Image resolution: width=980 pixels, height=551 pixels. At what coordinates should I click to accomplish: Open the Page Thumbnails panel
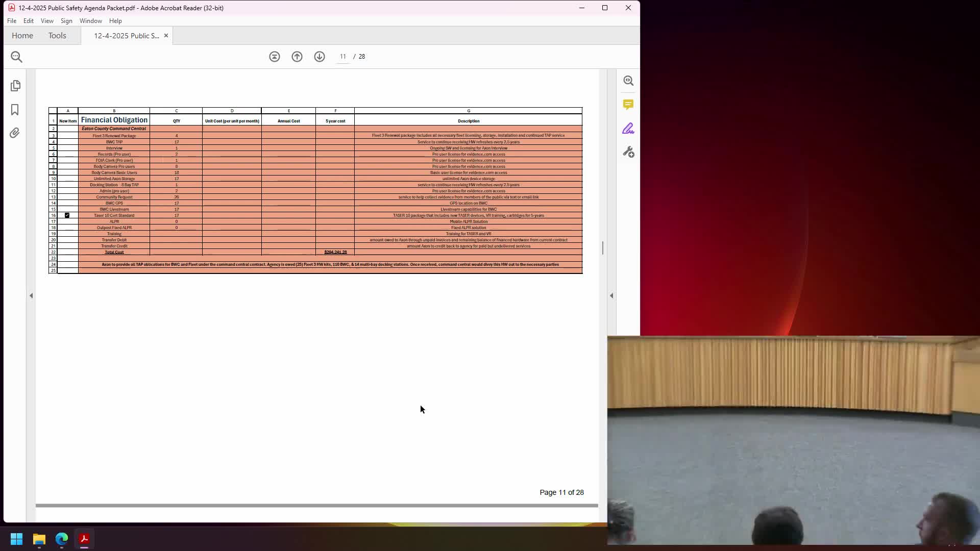tap(15, 86)
